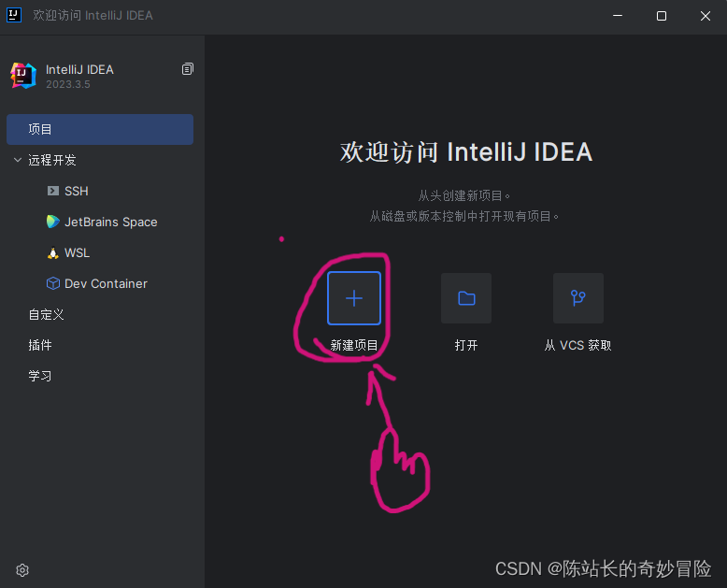Click the IntelliJ IDEA logo in sidebar

point(23,76)
